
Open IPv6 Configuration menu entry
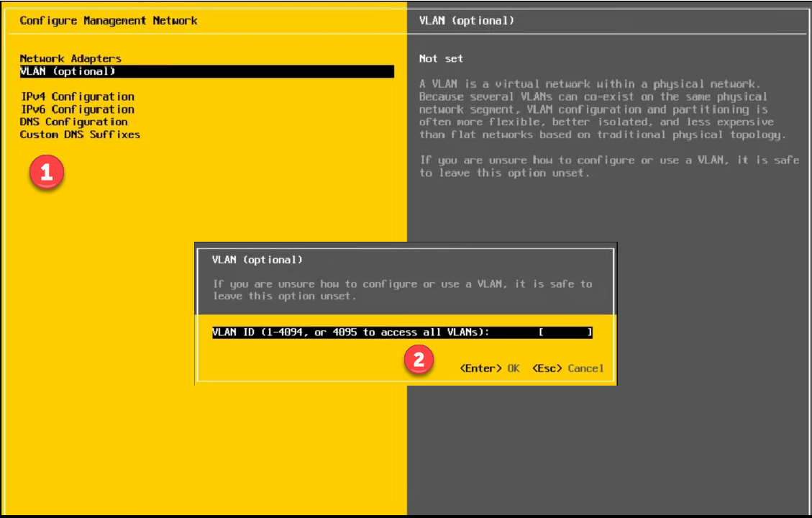click(77, 109)
